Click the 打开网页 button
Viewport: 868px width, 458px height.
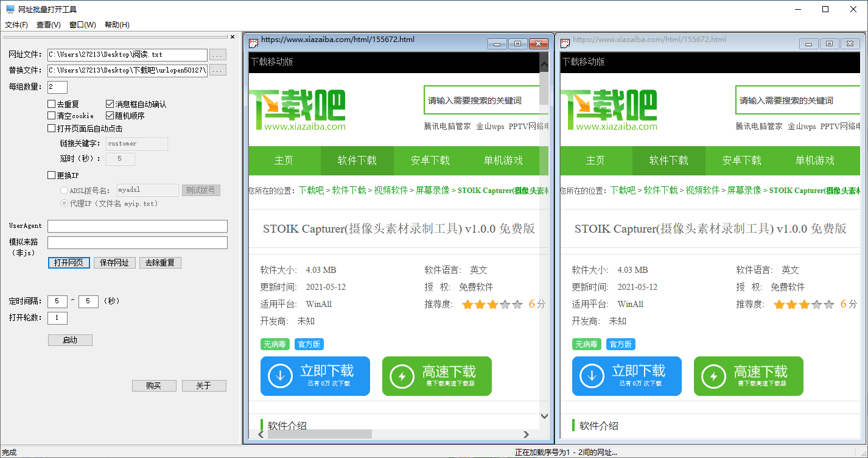(x=69, y=263)
